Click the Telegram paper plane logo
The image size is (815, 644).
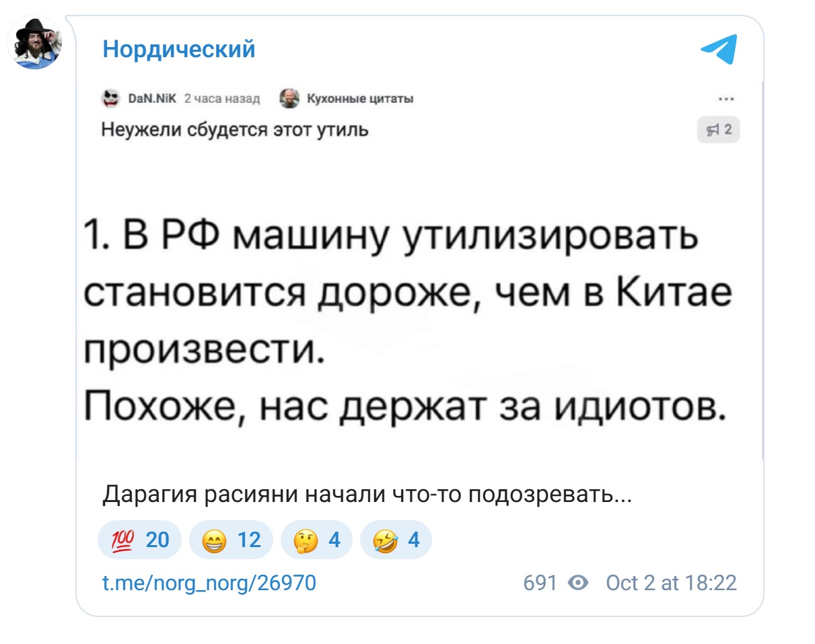[719, 49]
